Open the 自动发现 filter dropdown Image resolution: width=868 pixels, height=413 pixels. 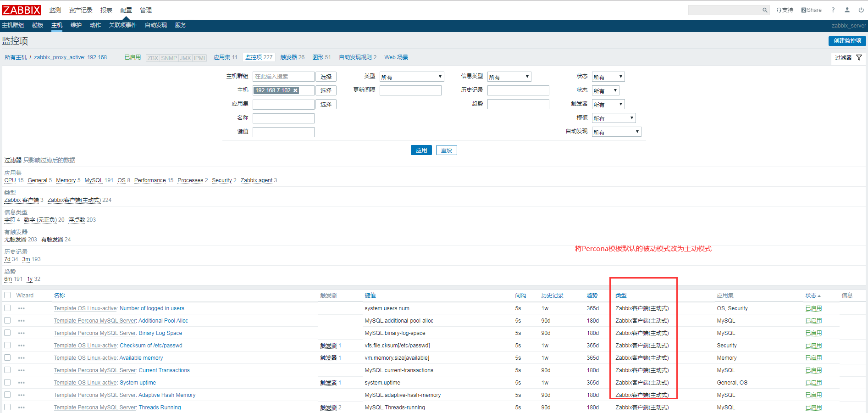pos(616,132)
